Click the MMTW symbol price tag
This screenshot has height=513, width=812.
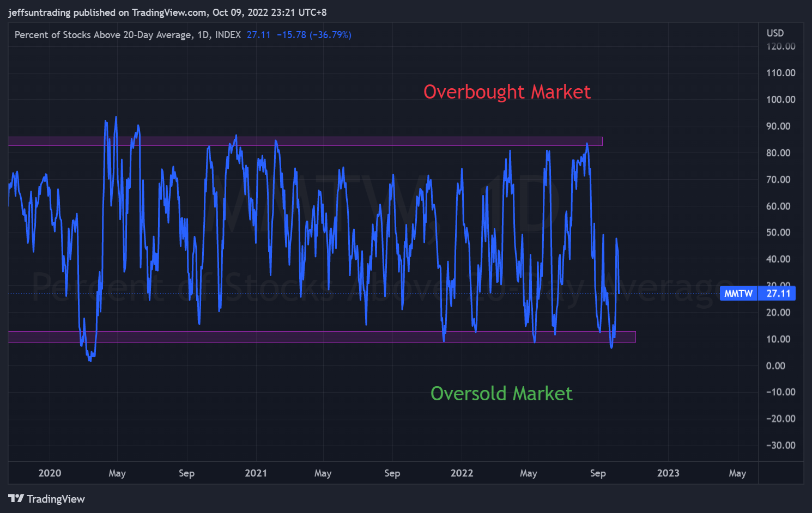[738, 294]
